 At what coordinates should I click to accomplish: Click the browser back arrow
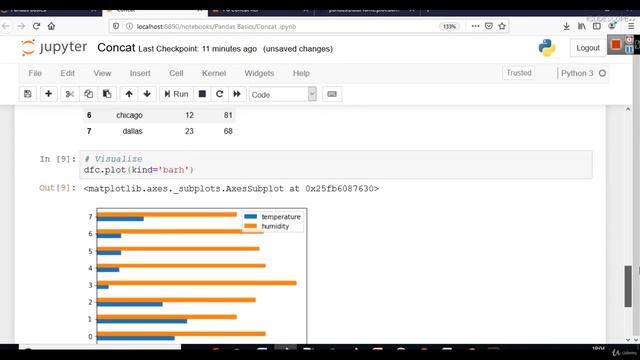tap(6, 26)
